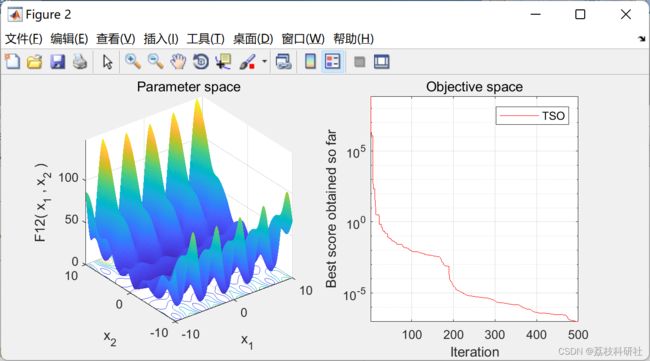This screenshot has height=361, width=650.
Task: Click the Hide Plot Tools icon
Action: 359,62
